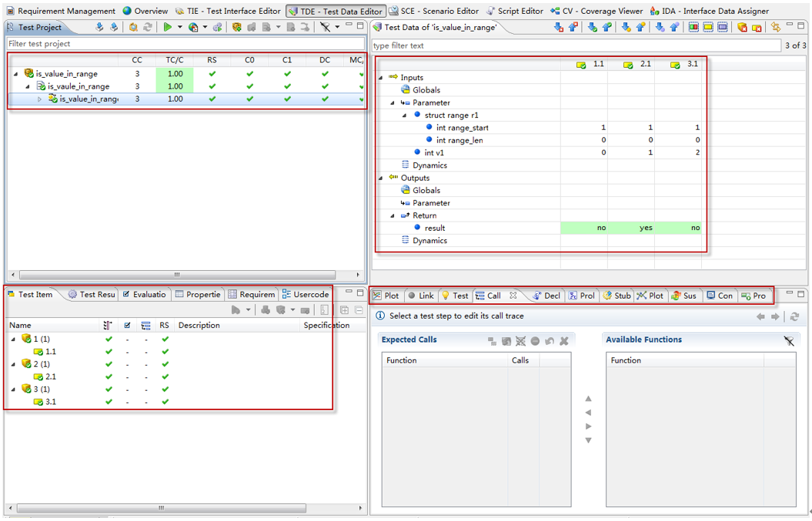The width and height of the screenshot is (812, 521).
Task: Click the green Execute Test play icon
Action: pos(167,28)
